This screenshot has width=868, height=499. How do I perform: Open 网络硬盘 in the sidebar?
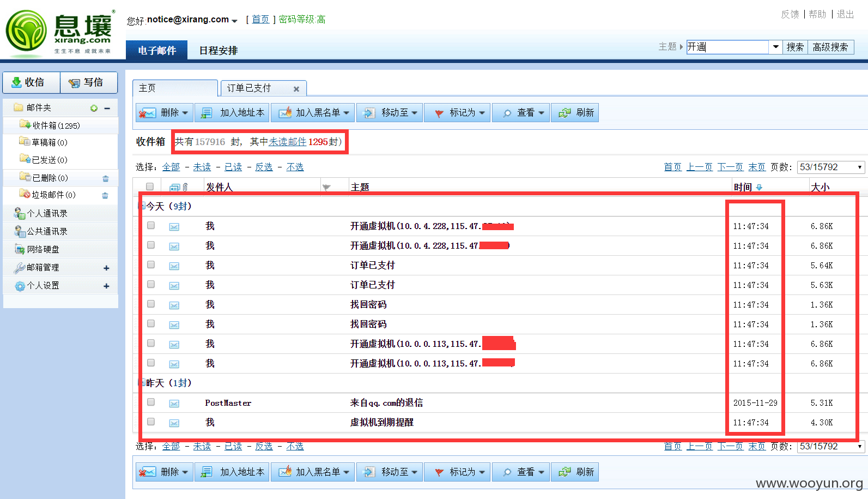tap(43, 249)
